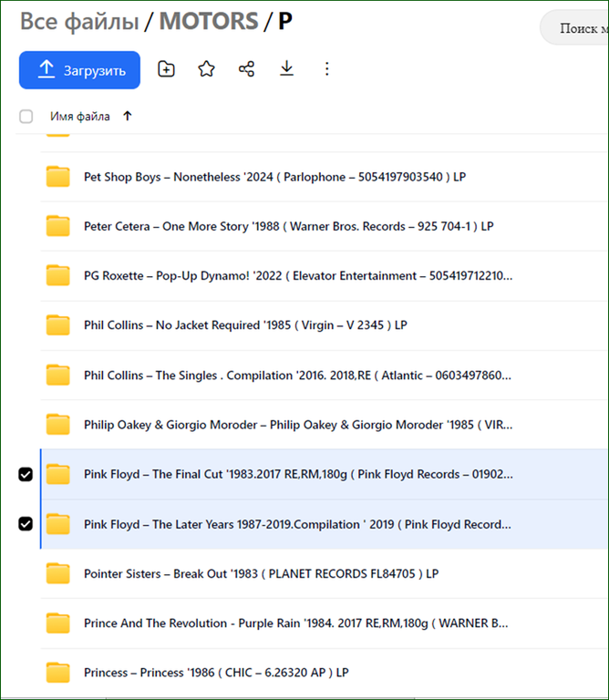Select Pet Shop Boys – Nonetheless '2024 name
Viewport: 609px width, 700px height.
(x=275, y=177)
